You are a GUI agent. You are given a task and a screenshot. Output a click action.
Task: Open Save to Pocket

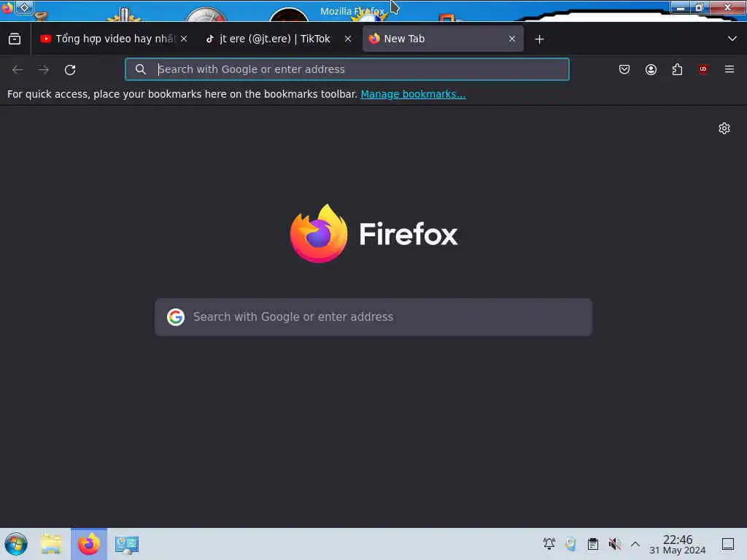click(x=624, y=70)
